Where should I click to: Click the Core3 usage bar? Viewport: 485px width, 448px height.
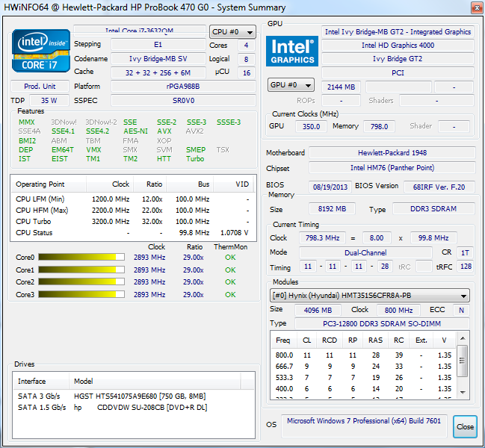point(81,294)
